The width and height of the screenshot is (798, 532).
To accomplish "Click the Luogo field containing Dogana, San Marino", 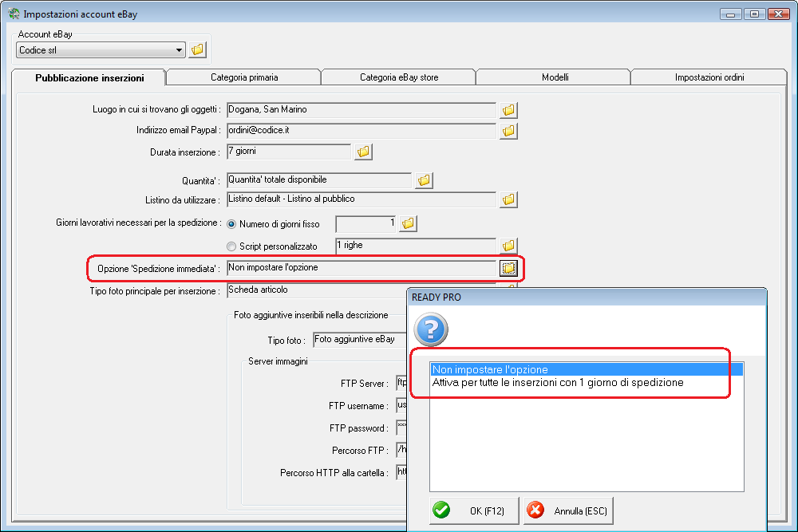I will (x=361, y=110).
